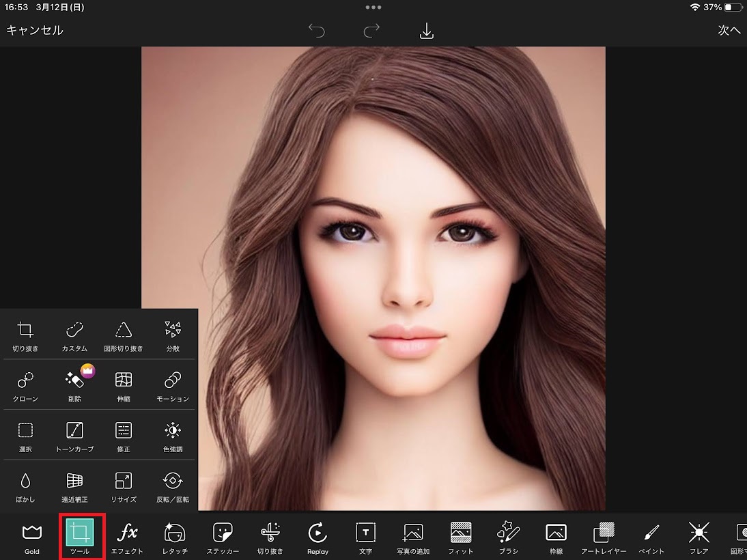Open the トーンカーブ tone curve tool
747x560 pixels.
(x=74, y=436)
